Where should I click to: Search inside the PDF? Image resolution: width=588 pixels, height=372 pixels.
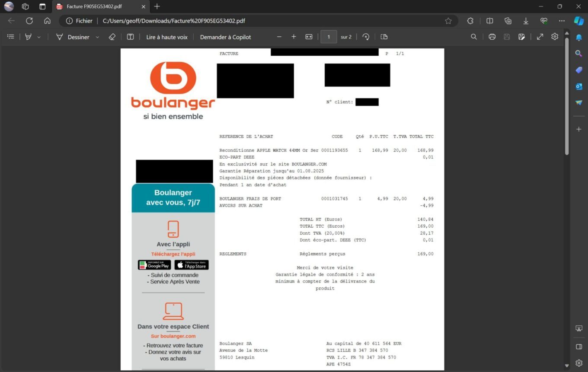coord(474,37)
